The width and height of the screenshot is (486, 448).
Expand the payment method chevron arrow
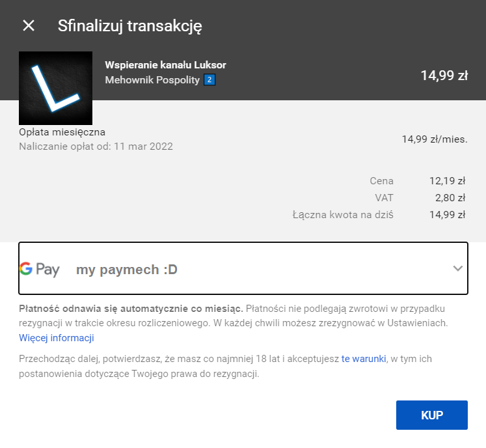coord(458,268)
